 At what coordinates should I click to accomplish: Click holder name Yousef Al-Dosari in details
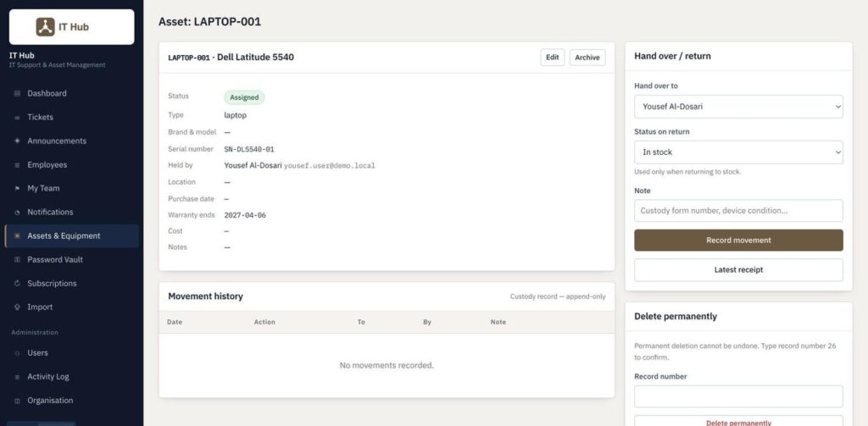tap(253, 165)
